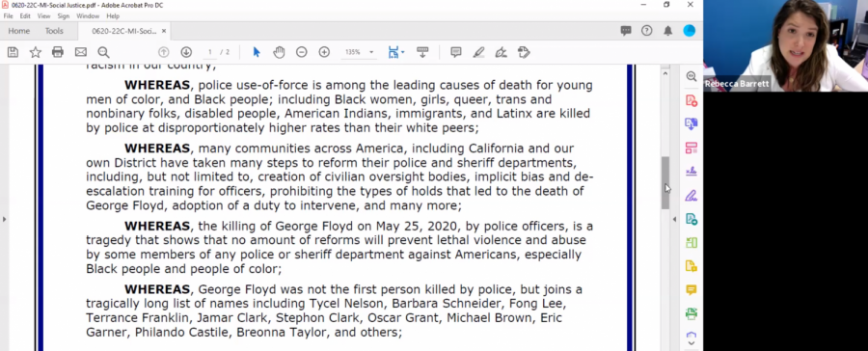Open the Help menu

pos(113,16)
